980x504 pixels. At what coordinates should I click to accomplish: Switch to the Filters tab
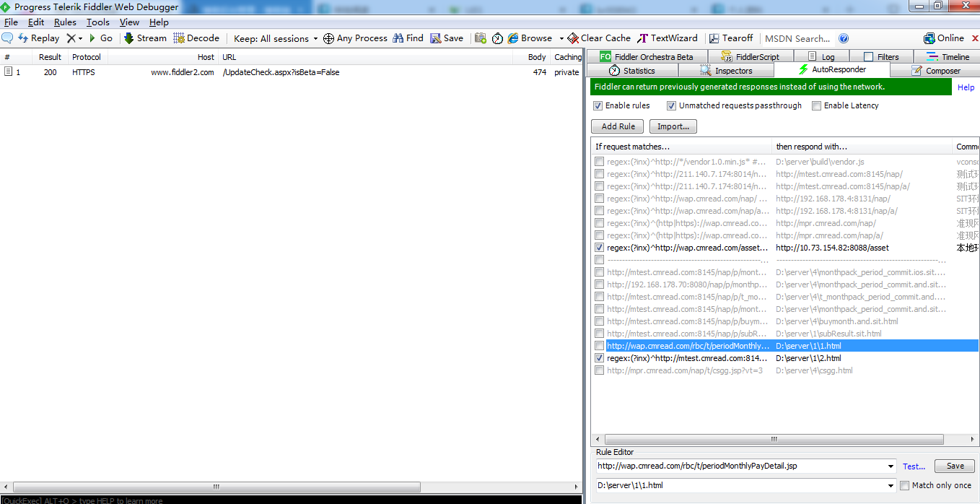click(881, 57)
